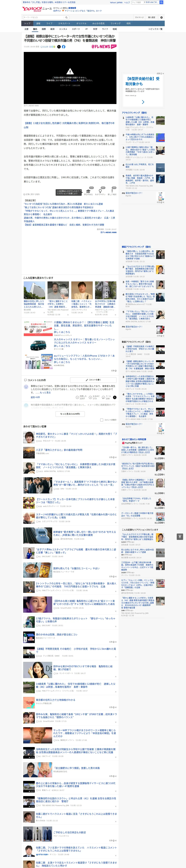The height and width of the screenshot is (868, 186).
Task: Open the 新幹線を"愛犬専用"に貸し切り article
Action: 84,533
